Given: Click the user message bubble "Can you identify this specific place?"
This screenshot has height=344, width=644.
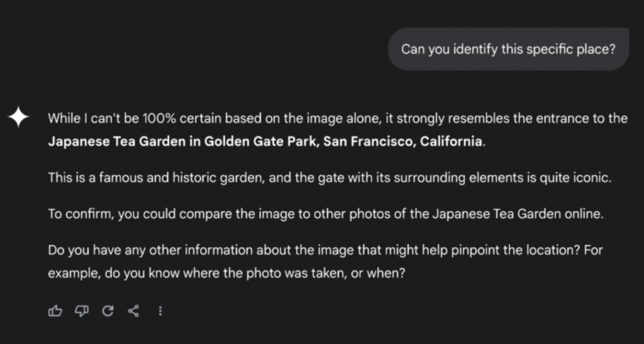Looking at the screenshot, I should 508,49.
